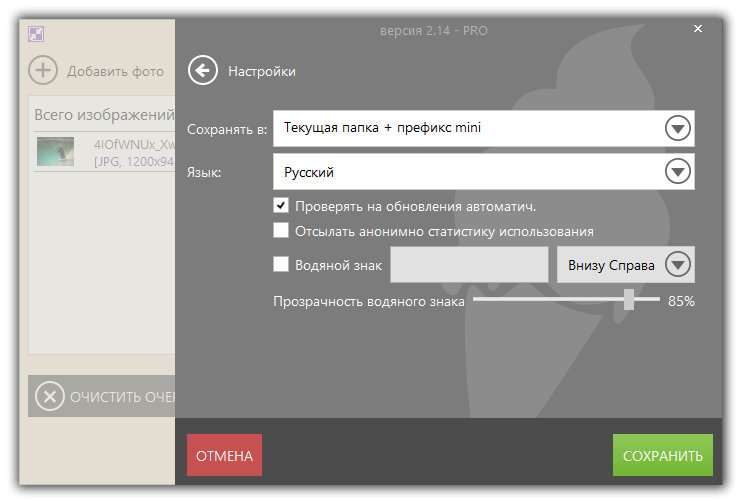Click the СОХРАНИТЬ button
Screen dimensions: 742x504
pyautogui.click(x=662, y=455)
